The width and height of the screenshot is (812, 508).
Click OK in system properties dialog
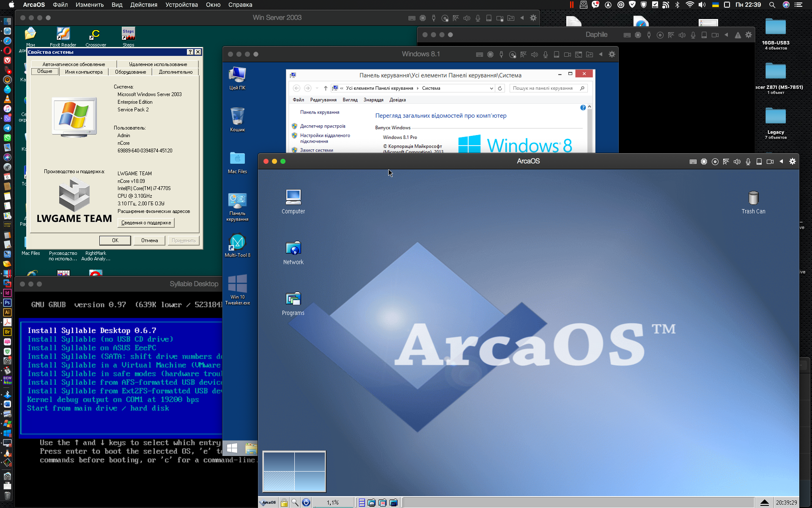pyautogui.click(x=115, y=240)
